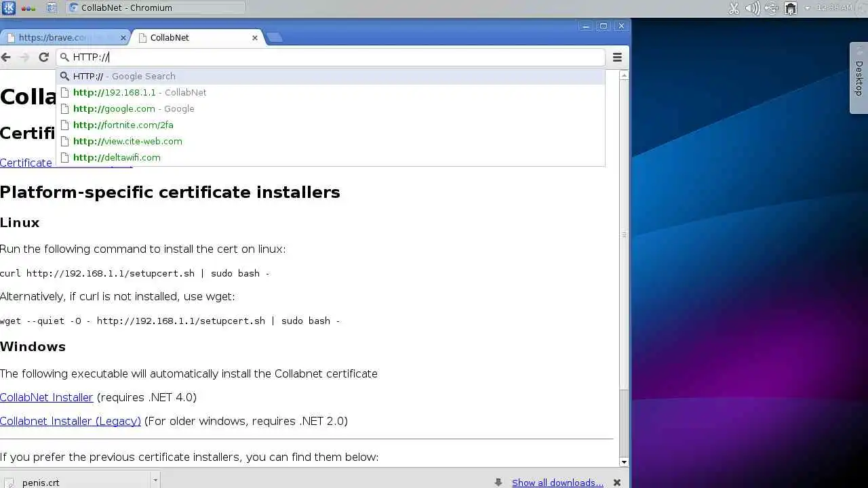Click the magnifier icon in the address bar
The height and width of the screenshot is (488, 868).
point(65,57)
